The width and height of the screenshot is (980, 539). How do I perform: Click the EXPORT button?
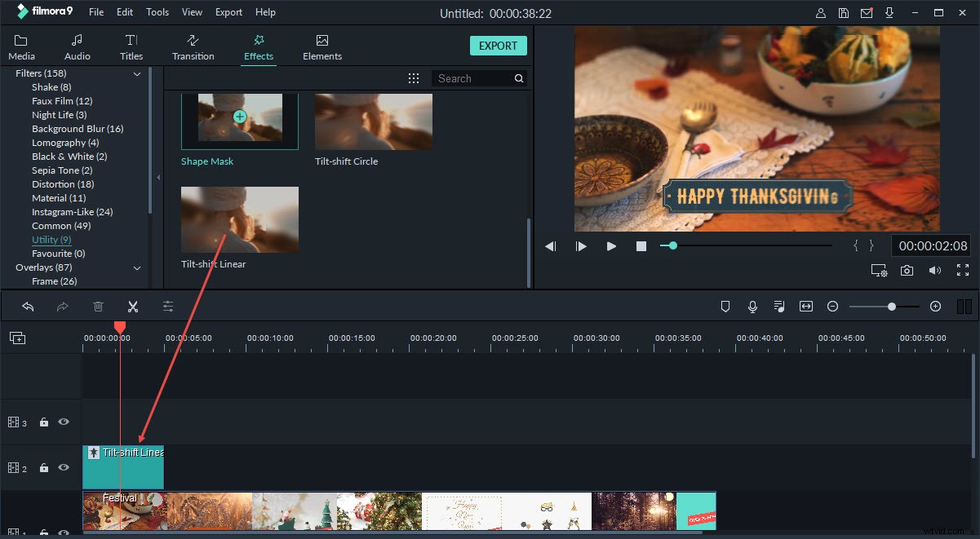pyautogui.click(x=498, y=46)
